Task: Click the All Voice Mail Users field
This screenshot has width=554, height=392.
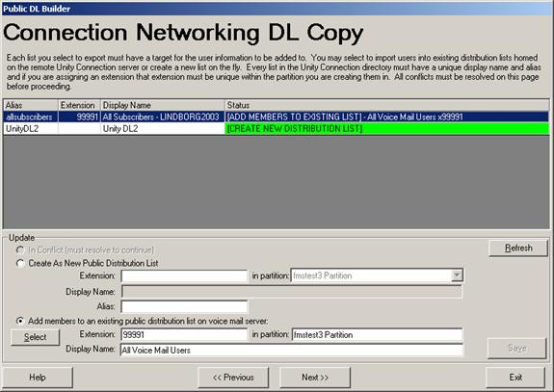Action: 292,350
